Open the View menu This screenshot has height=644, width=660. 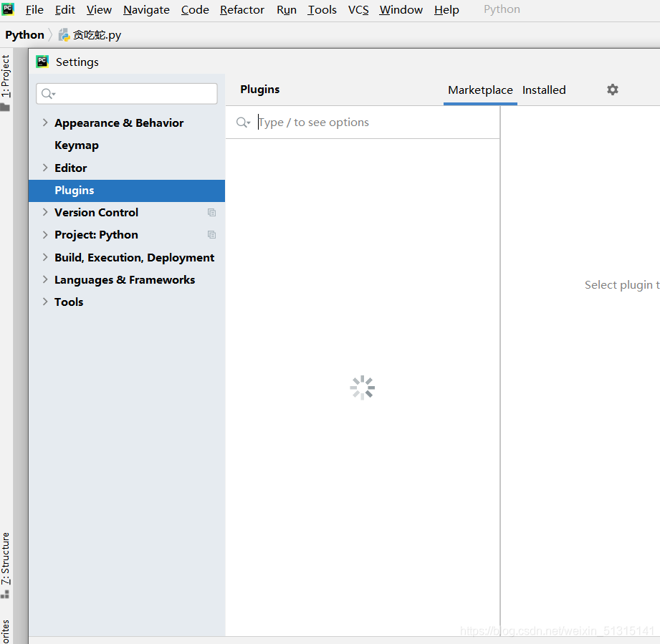(99, 10)
